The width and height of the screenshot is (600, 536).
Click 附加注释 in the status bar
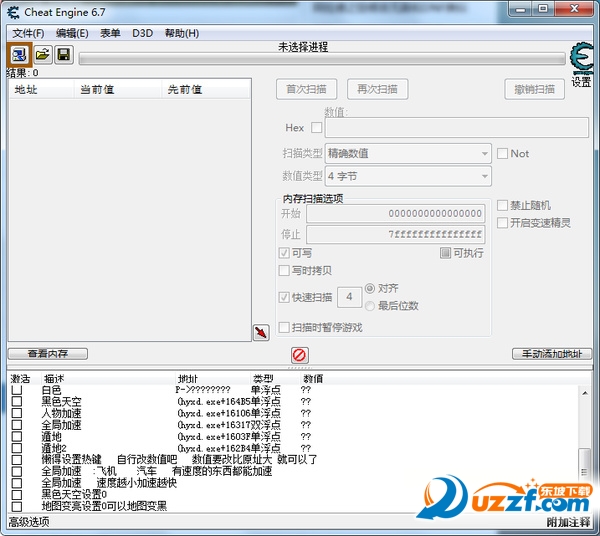tap(569, 522)
